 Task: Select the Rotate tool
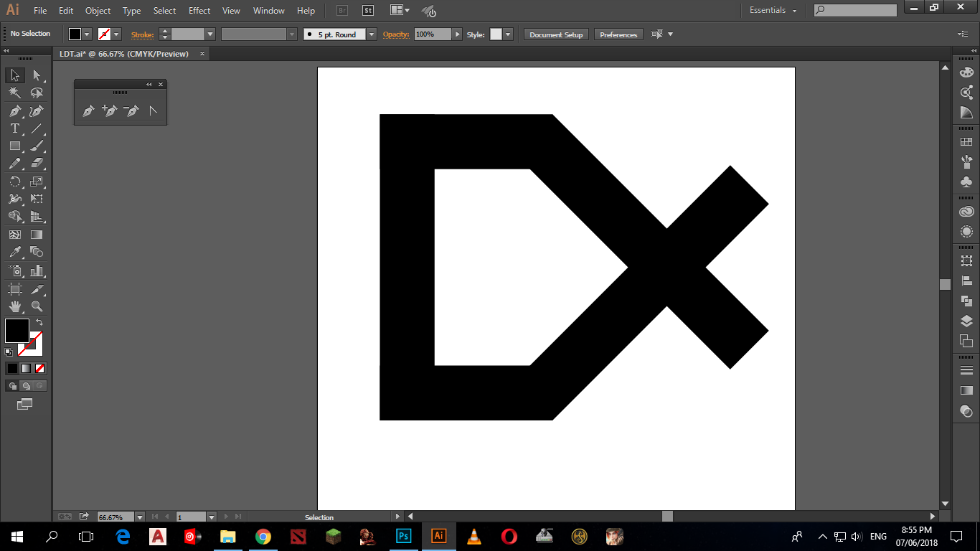pyautogui.click(x=15, y=182)
